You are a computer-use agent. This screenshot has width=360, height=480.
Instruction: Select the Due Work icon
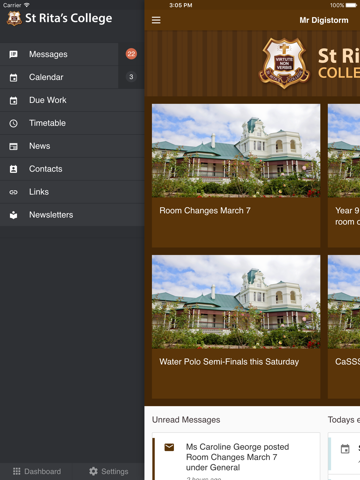[13, 100]
